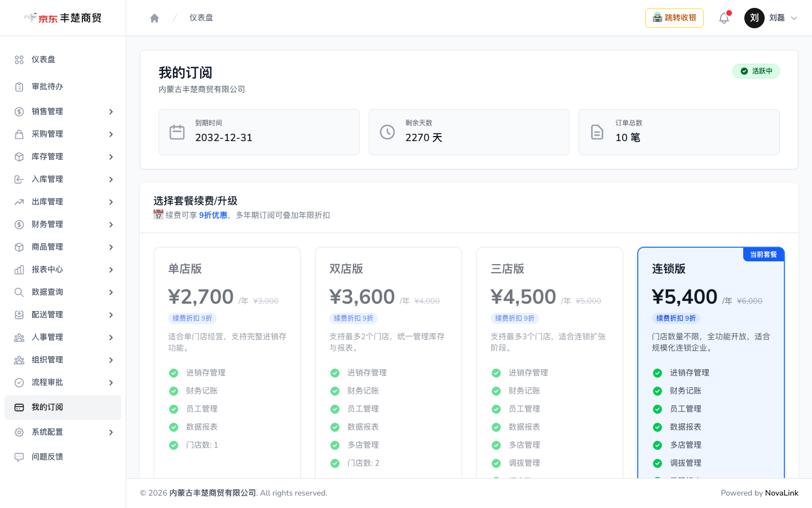Expand the 采购管理 submenu chevron

111,134
